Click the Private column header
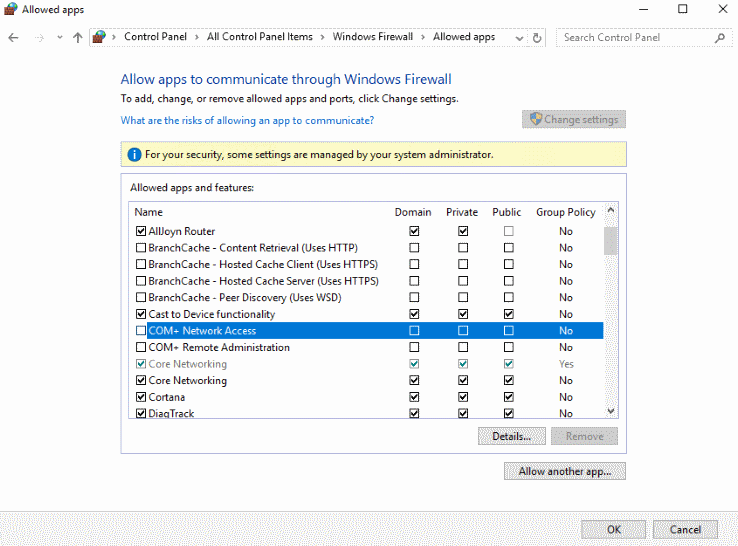The height and width of the screenshot is (546, 738). tap(462, 212)
